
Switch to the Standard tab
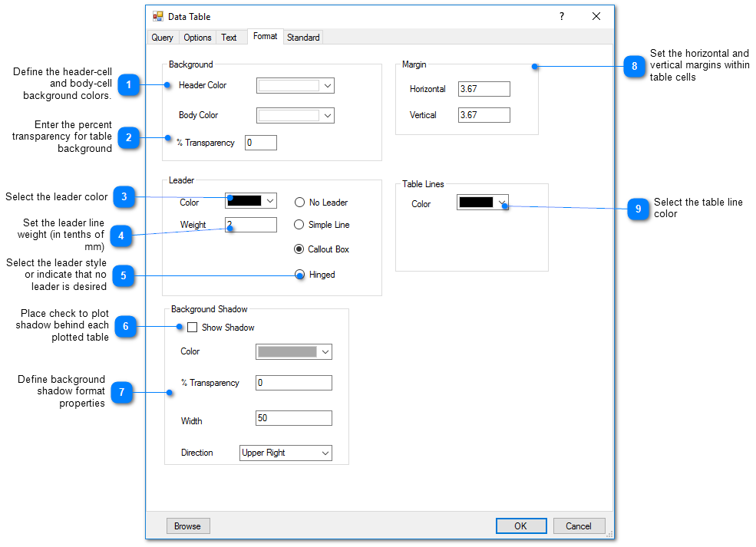tap(303, 37)
